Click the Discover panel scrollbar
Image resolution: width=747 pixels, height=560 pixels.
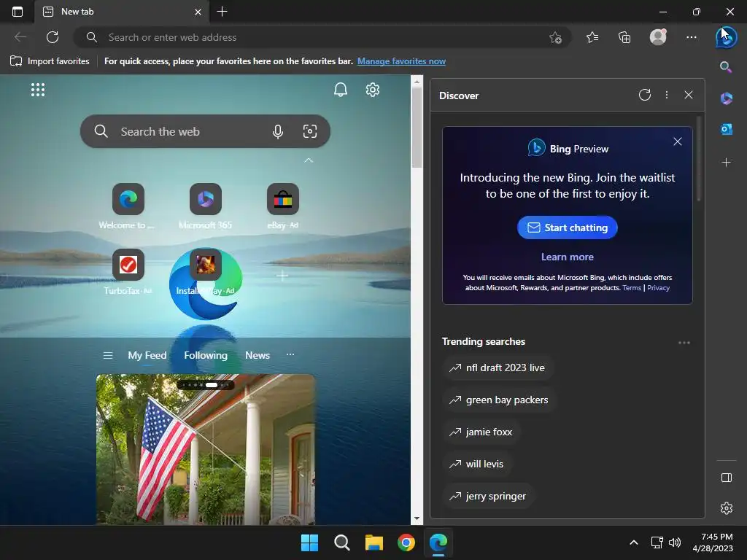click(x=699, y=158)
